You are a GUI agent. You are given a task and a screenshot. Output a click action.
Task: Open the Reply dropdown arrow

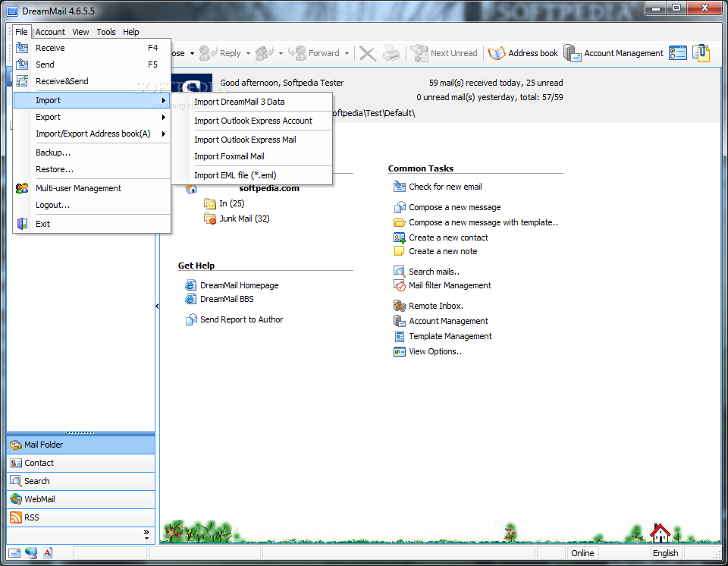[248, 53]
